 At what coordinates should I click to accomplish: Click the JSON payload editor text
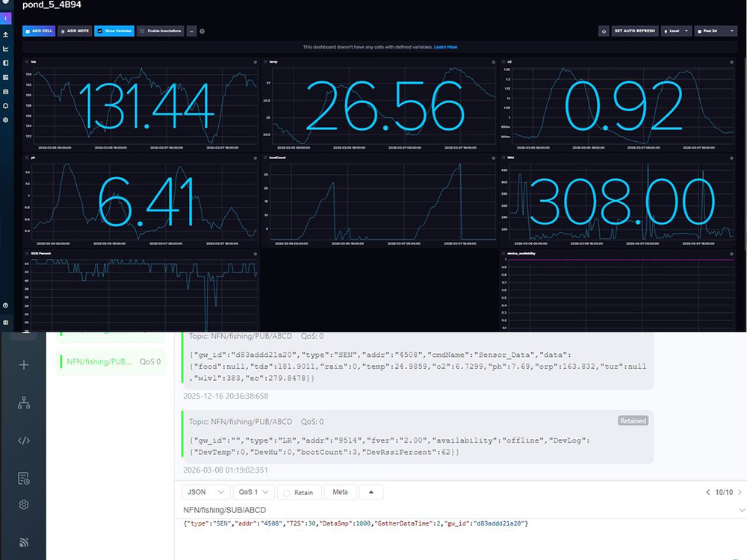coord(356,523)
